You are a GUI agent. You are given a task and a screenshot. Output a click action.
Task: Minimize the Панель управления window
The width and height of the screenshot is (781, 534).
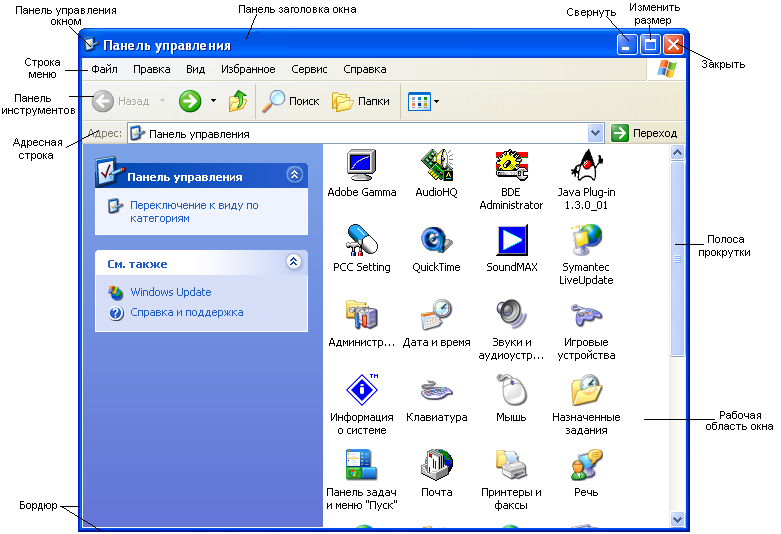pos(627,45)
